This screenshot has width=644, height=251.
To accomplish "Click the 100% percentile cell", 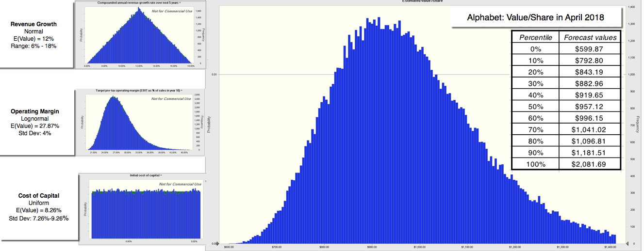I will (535, 164).
